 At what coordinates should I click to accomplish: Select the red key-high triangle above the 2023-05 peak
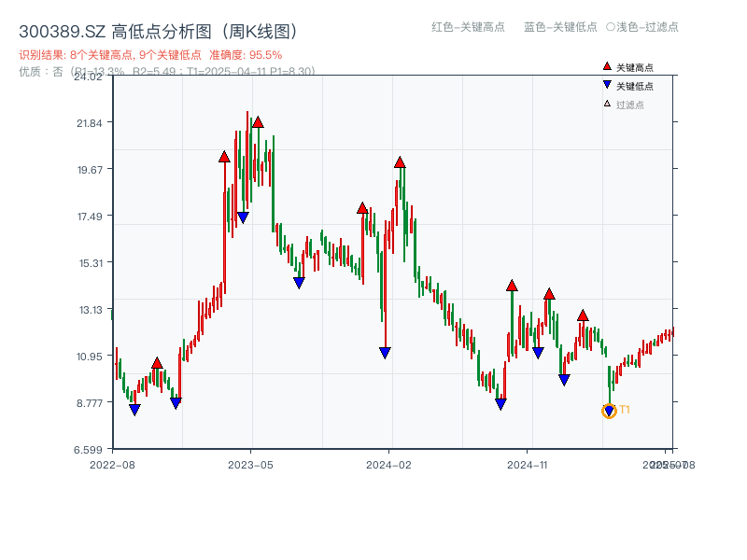(259, 121)
